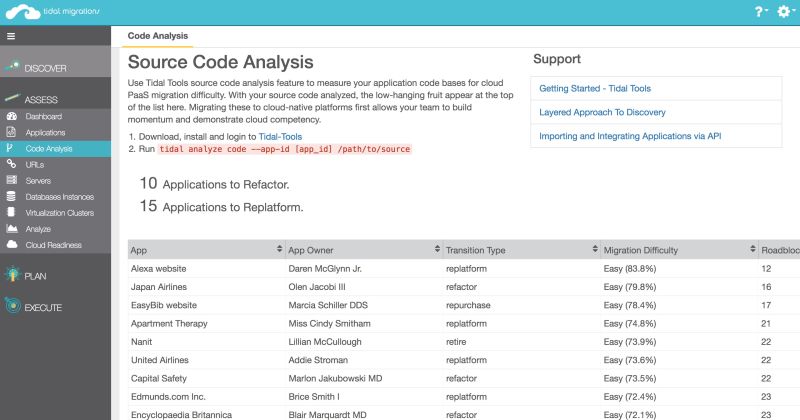
Task: Open Layered Approach To Discovery link
Action: pos(602,112)
